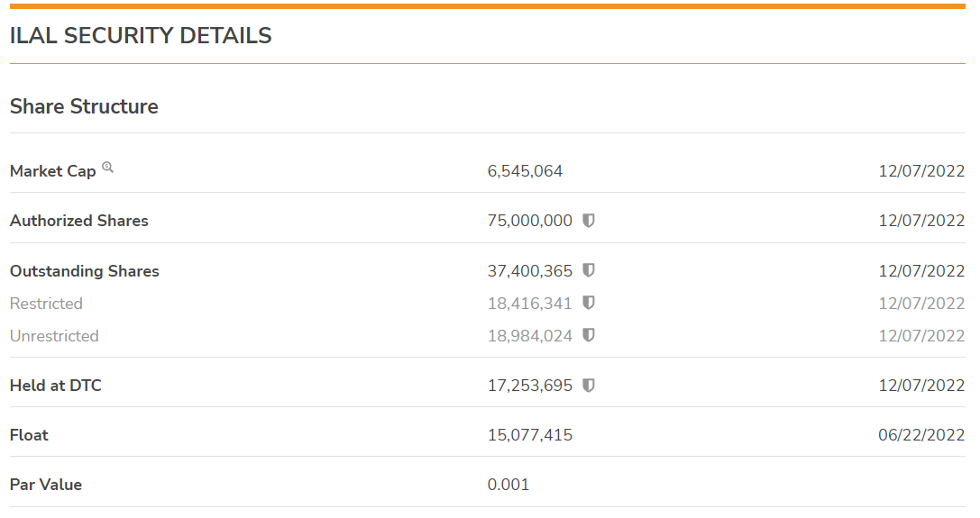Select the Held at DTC label
The height and width of the screenshot is (518, 980).
click(x=56, y=386)
